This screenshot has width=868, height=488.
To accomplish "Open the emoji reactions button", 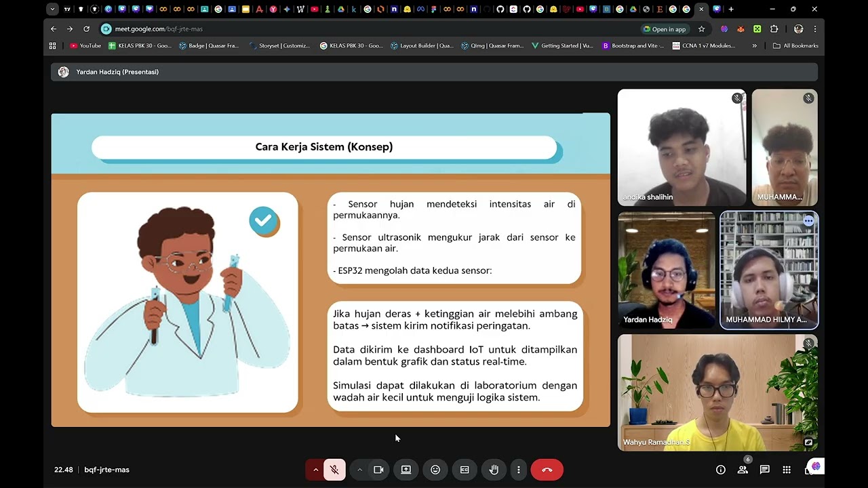I will click(x=435, y=470).
